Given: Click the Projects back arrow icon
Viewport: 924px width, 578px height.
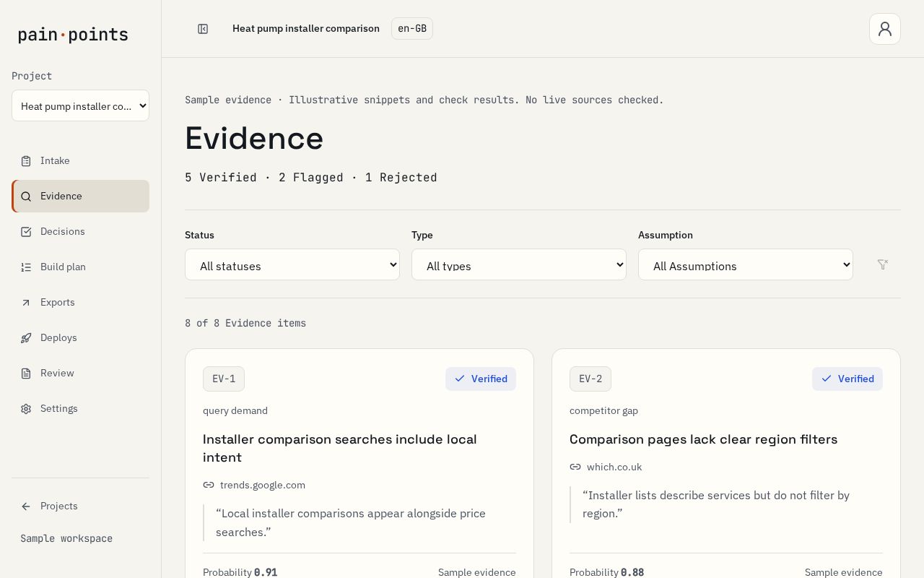Looking at the screenshot, I should [26, 506].
